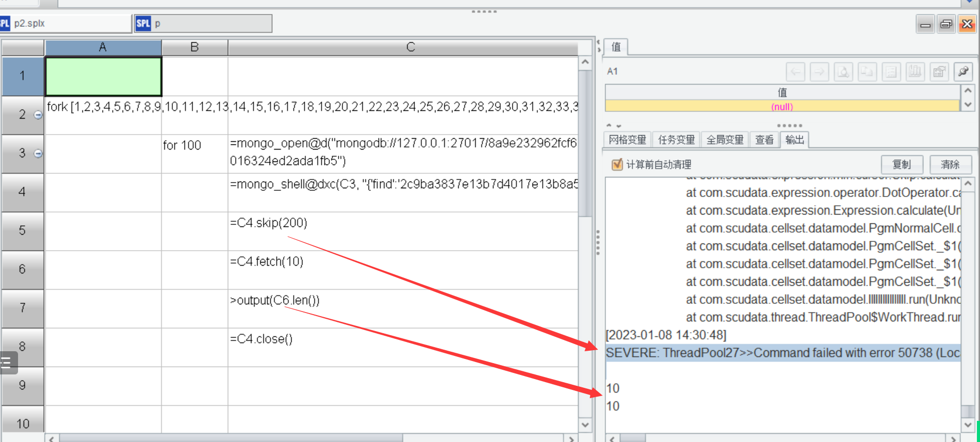Image resolution: width=980 pixels, height=442 pixels.
Task: Click the '=mongo_shell@dxc' cell
Action: pyautogui.click(x=403, y=192)
